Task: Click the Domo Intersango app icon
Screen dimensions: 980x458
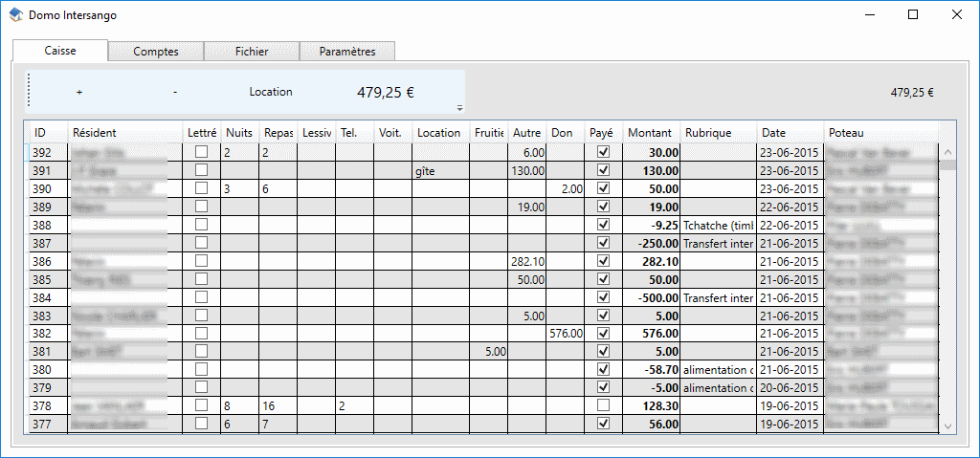Action: pos(16,15)
